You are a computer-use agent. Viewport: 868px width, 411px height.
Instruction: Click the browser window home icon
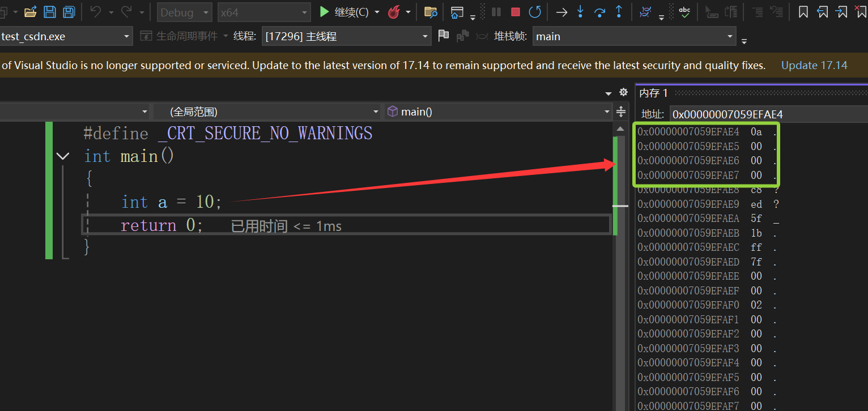pos(457,12)
